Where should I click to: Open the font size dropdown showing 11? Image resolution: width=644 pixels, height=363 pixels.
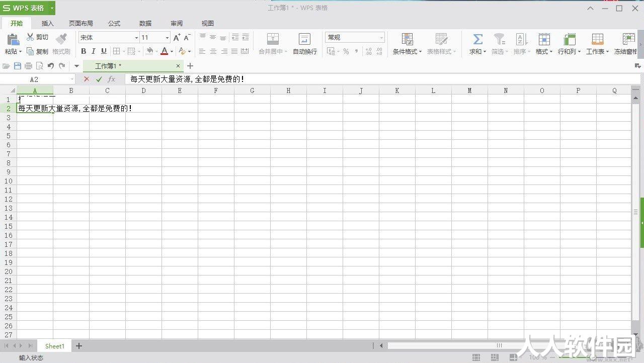pyautogui.click(x=168, y=38)
